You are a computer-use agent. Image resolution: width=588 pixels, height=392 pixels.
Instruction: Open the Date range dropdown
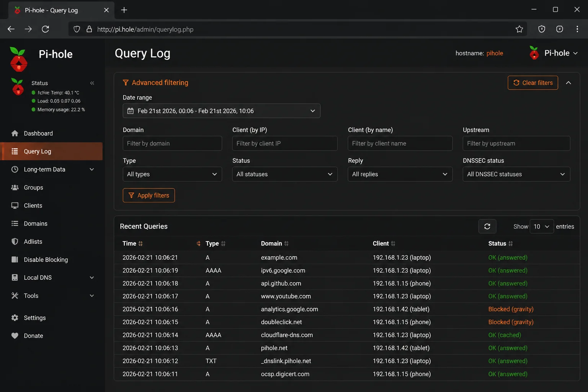pos(222,111)
